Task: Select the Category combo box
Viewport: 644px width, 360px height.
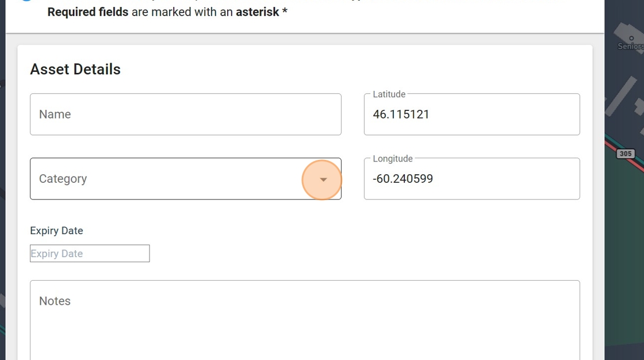Action: [167, 179]
